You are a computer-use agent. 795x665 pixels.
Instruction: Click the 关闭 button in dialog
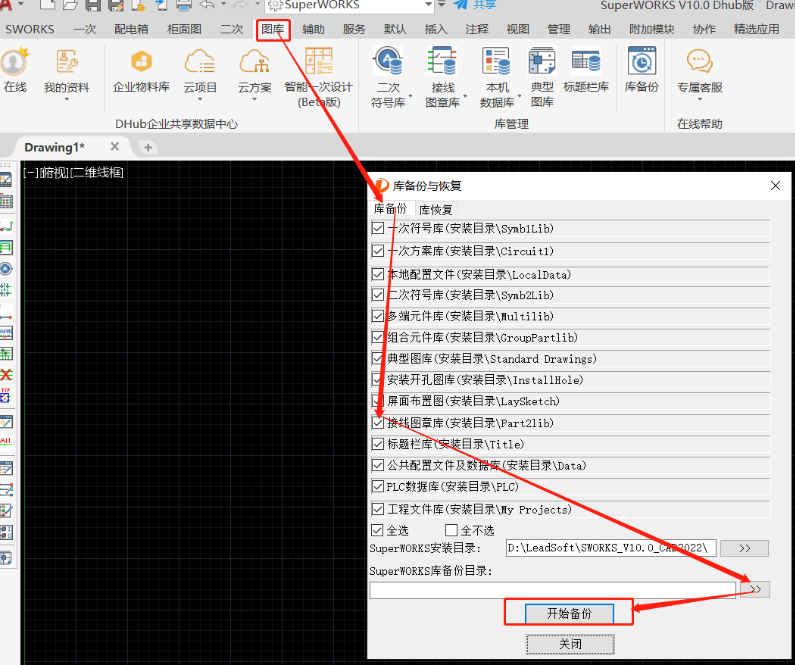click(x=570, y=644)
